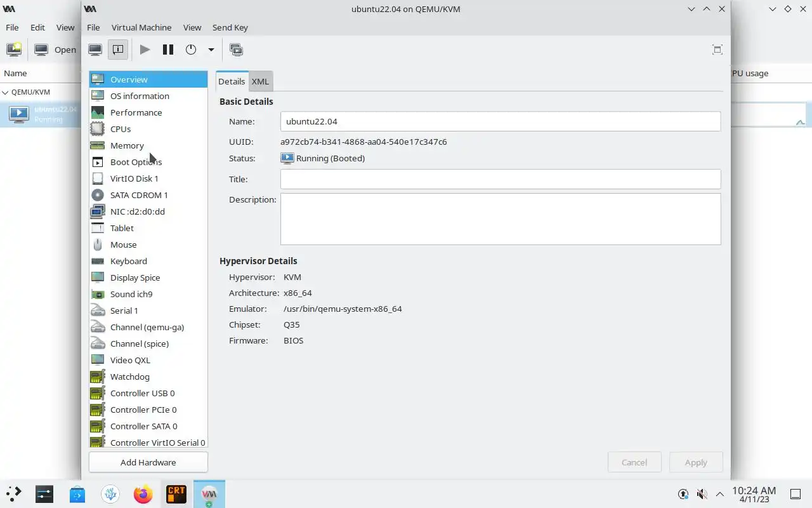Click new VM icon in manager toolbar

(x=14, y=50)
